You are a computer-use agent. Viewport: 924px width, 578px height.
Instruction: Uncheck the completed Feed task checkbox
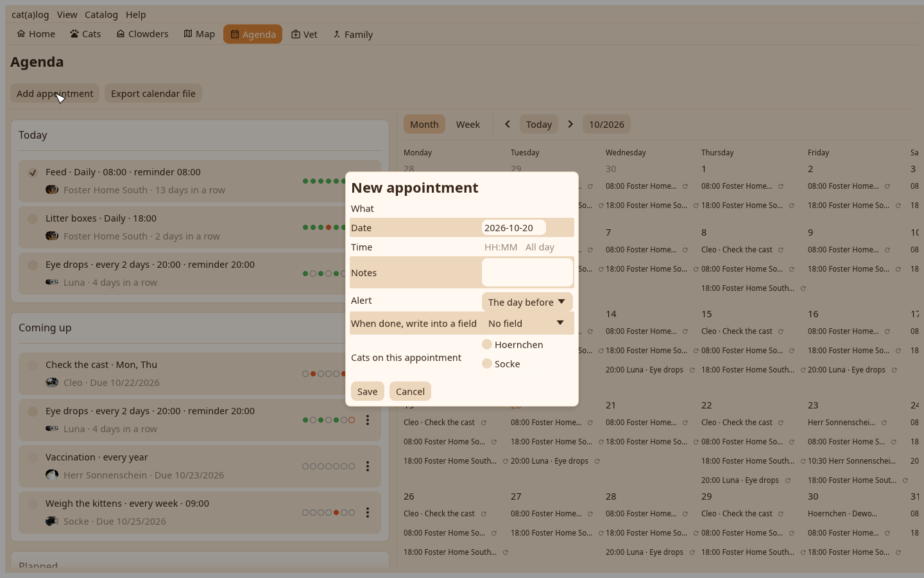point(33,172)
